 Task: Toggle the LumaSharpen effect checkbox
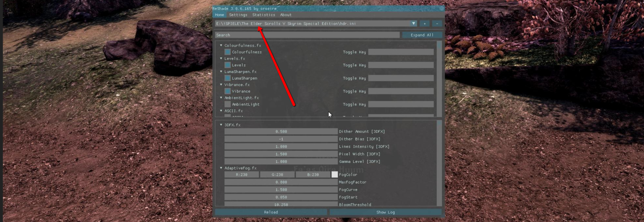227,78
